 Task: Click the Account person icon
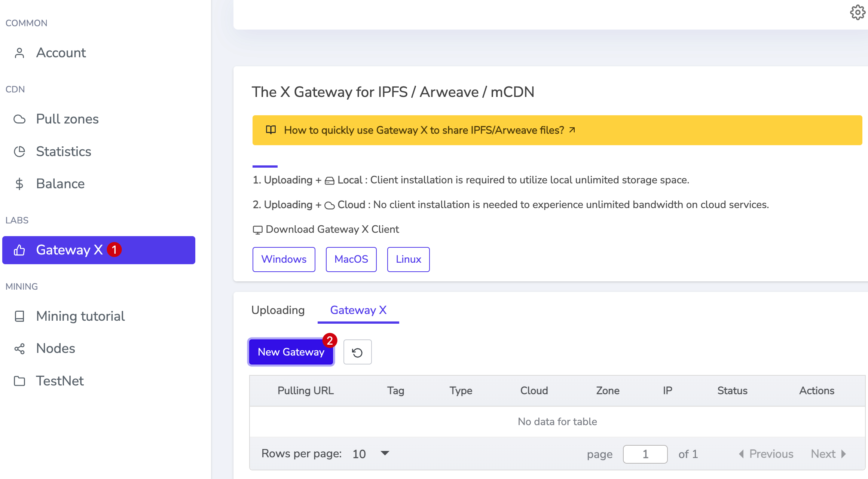(x=19, y=53)
